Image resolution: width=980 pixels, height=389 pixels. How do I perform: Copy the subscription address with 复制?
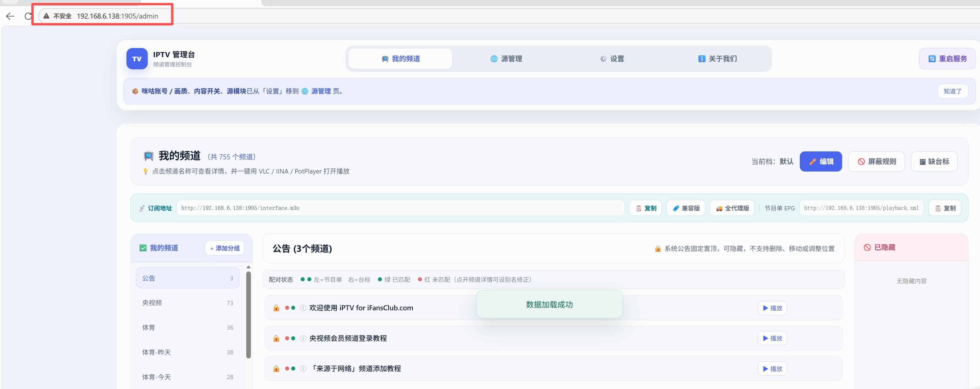(646, 208)
